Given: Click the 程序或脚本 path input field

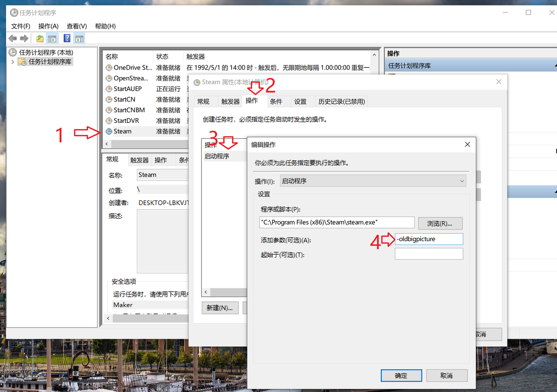Looking at the screenshot, I should (337, 222).
